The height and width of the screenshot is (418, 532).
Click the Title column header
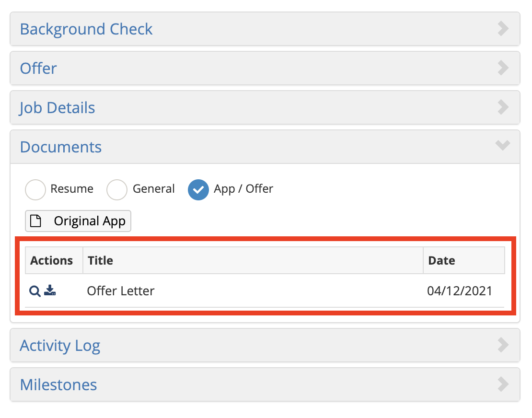point(100,260)
